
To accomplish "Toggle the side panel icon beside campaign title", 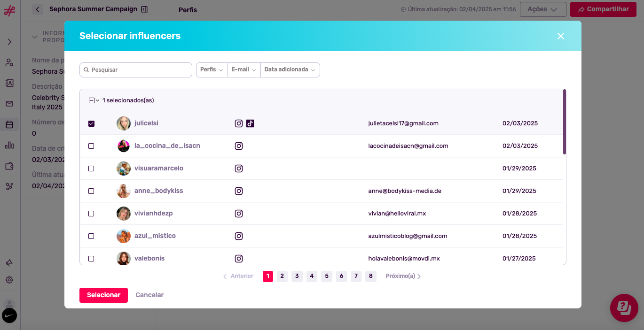I will click(x=144, y=9).
